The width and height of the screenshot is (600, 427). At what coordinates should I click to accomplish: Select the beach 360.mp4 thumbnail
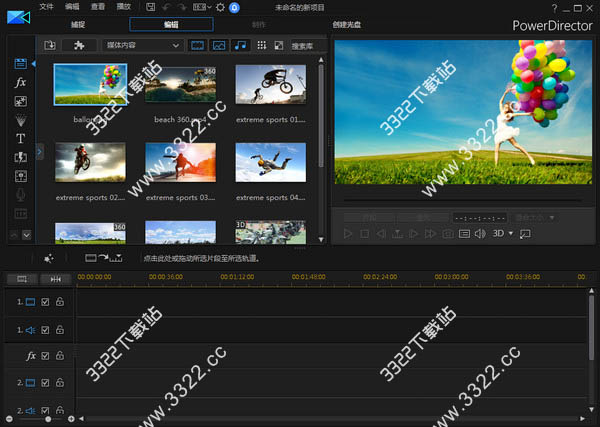coord(180,84)
